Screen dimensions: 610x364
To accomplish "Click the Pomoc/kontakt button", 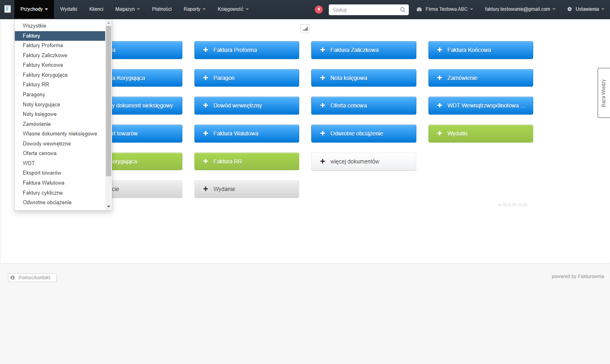I will tap(32, 278).
